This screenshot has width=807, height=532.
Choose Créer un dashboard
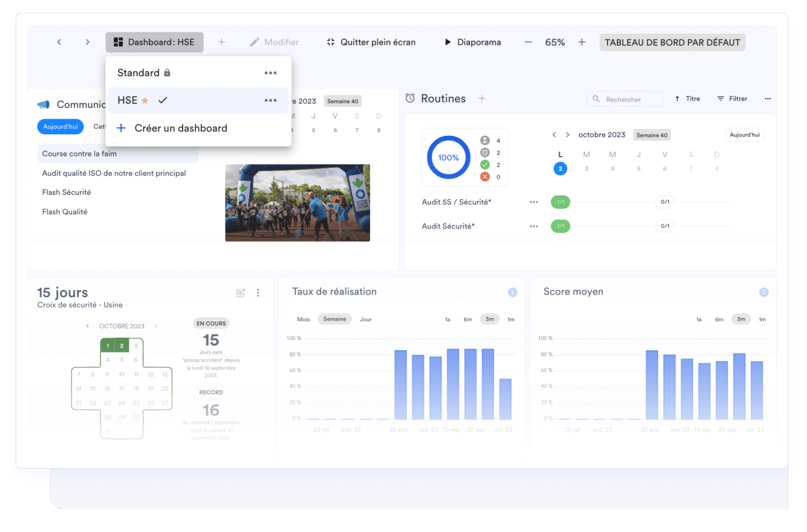(x=181, y=128)
